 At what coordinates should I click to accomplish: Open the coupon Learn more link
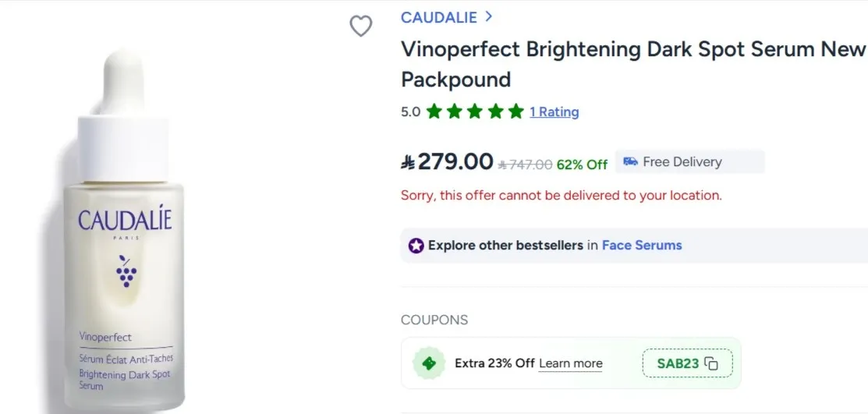[x=570, y=363]
